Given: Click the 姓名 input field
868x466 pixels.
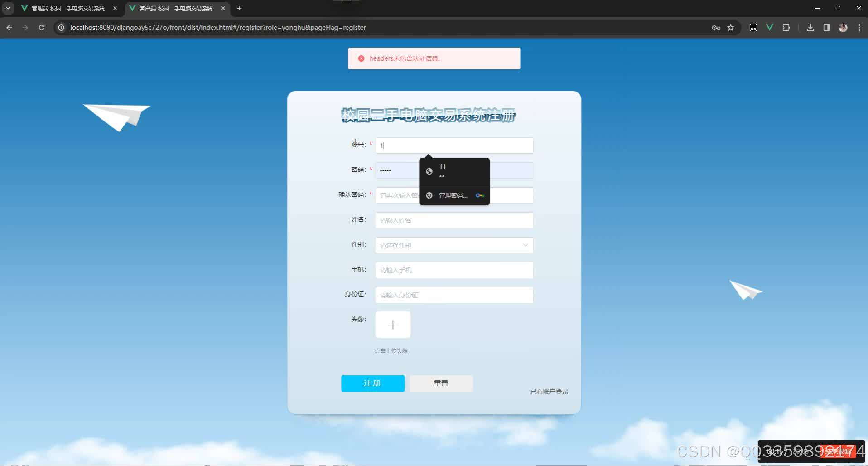Looking at the screenshot, I should pos(454,220).
